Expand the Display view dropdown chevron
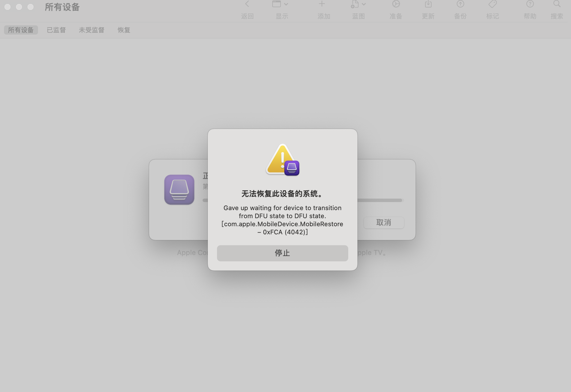Viewport: 571px width, 392px height. click(286, 4)
